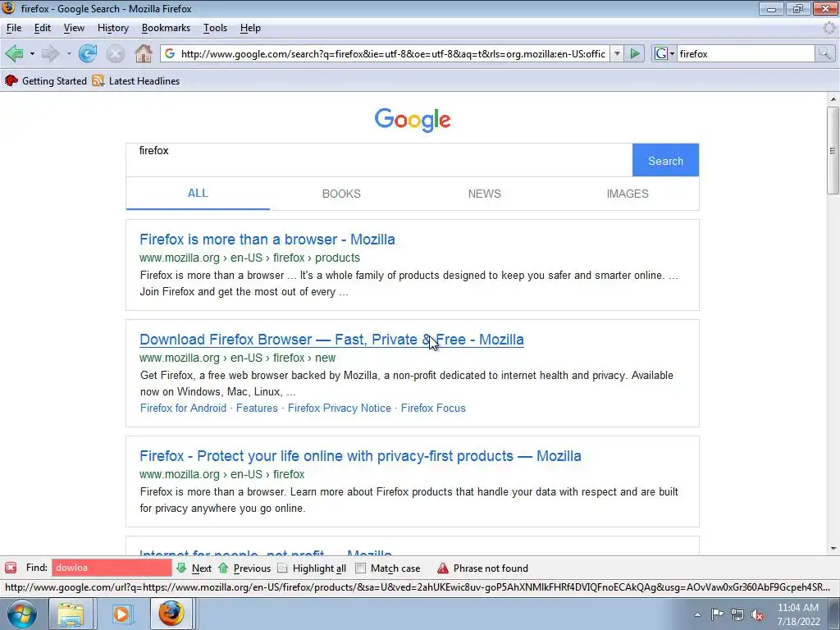This screenshot has width=840, height=630.
Task: Click into the toolbar search box
Action: (745, 53)
